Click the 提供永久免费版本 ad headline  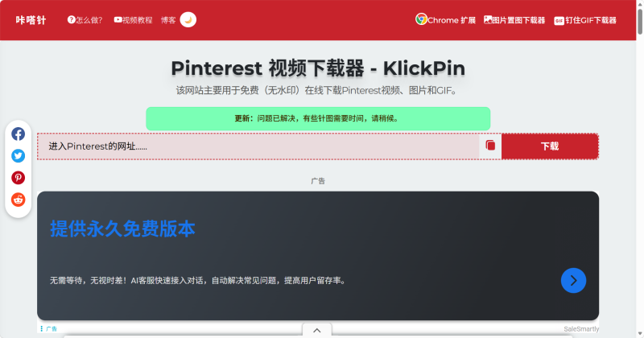tap(122, 229)
